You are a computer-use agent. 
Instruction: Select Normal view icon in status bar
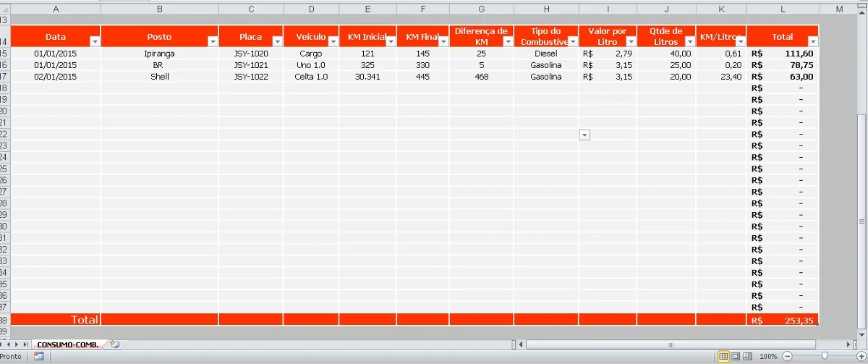[723, 357]
